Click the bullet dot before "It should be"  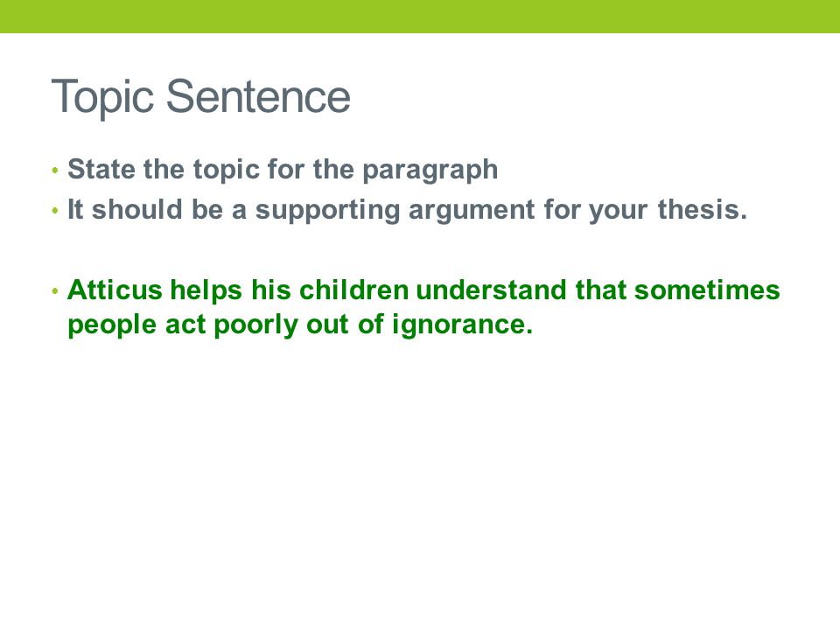coord(55,211)
